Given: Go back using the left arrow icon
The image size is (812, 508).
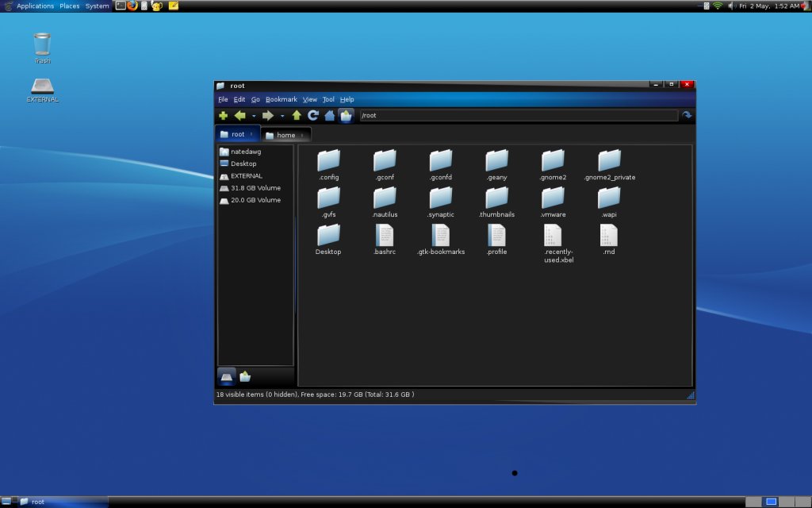Looking at the screenshot, I should 239,116.
